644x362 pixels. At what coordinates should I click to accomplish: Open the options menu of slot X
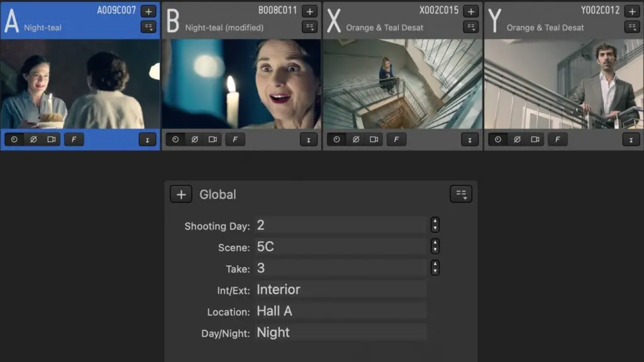pos(470,27)
